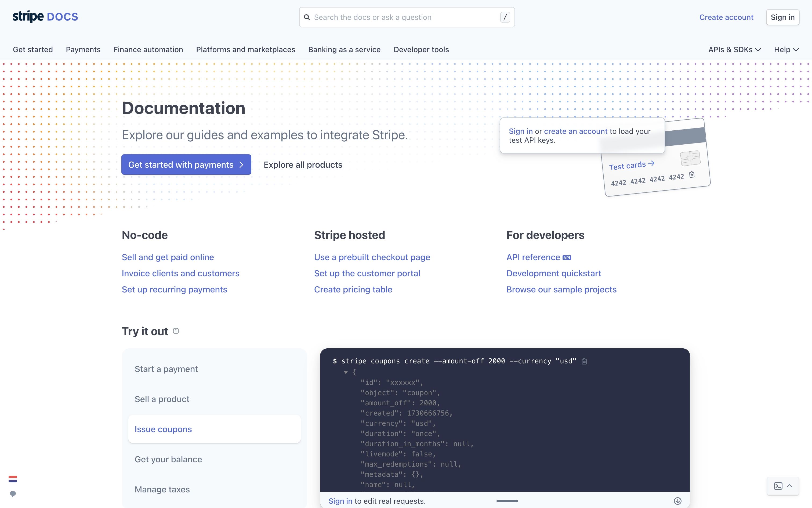Viewport: 812px width, 508px height.
Task: Select the Issue coupons example
Action: pos(214,429)
